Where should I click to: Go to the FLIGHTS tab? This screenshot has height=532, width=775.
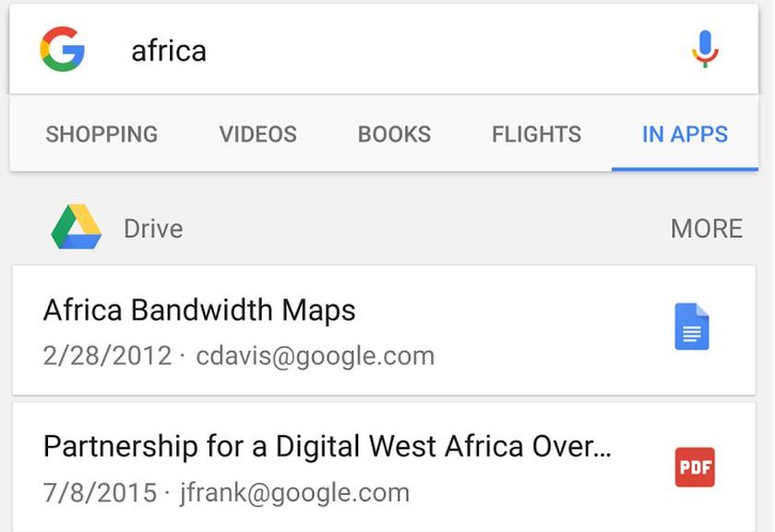536,135
